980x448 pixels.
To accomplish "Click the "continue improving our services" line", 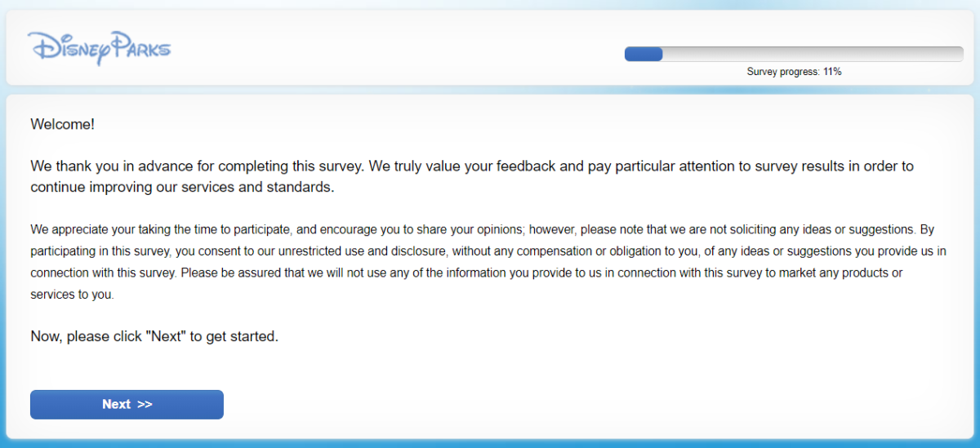I will coord(182,187).
